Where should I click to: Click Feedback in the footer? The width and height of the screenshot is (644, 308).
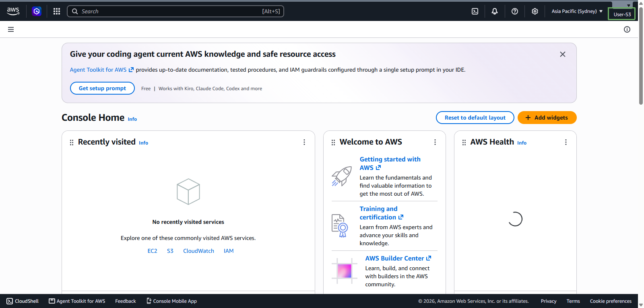point(126,301)
